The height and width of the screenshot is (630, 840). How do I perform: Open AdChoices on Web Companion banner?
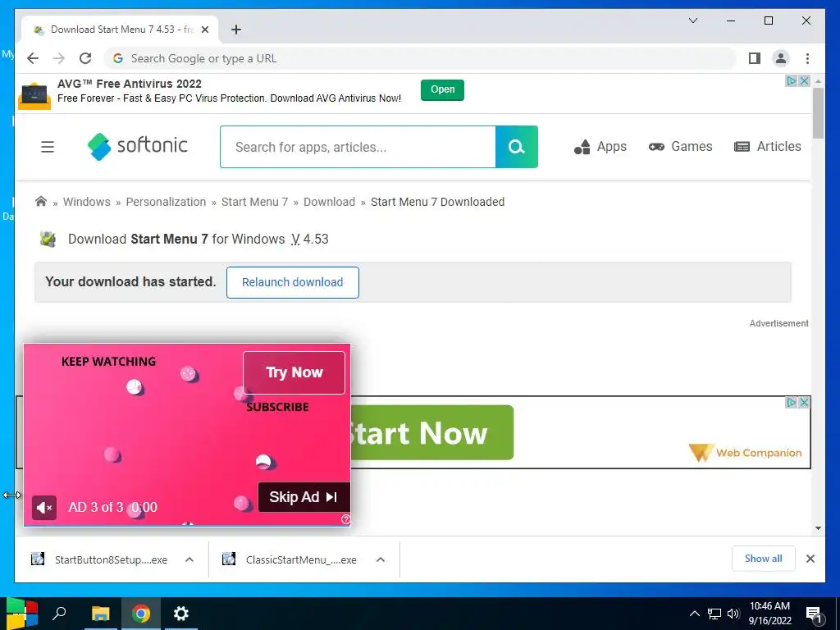click(792, 402)
